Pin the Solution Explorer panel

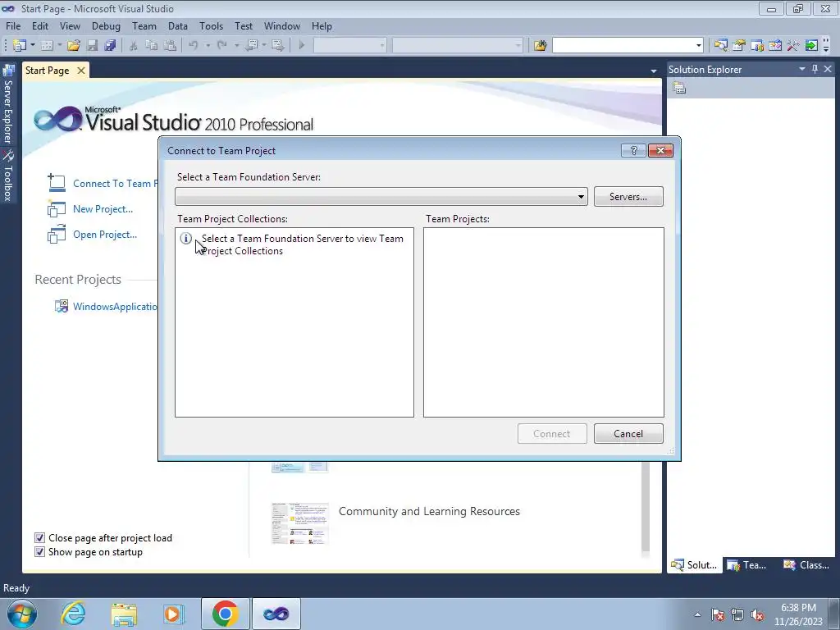click(815, 69)
